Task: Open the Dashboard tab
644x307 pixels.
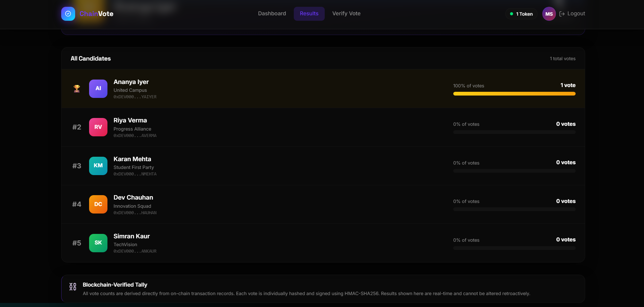Action: (272, 14)
